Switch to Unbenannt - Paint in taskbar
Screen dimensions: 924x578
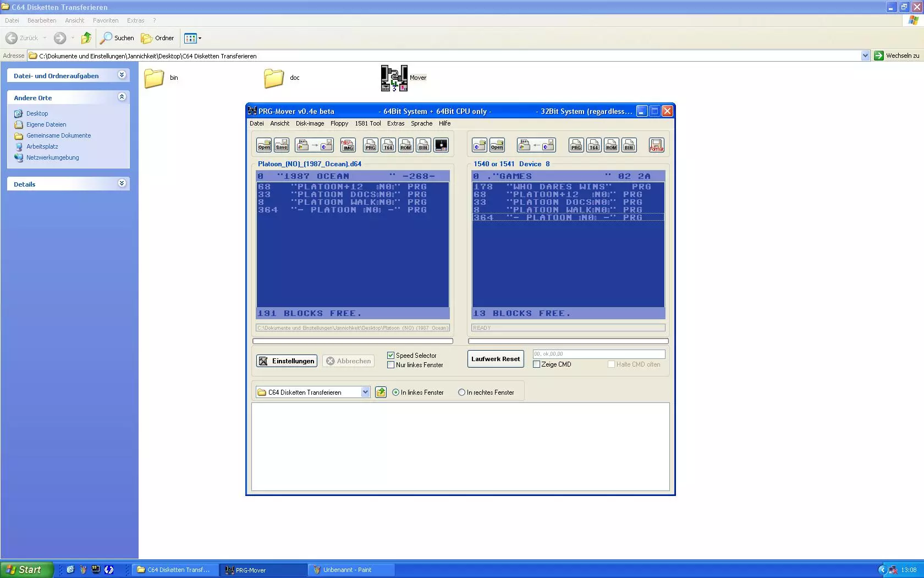coord(351,570)
